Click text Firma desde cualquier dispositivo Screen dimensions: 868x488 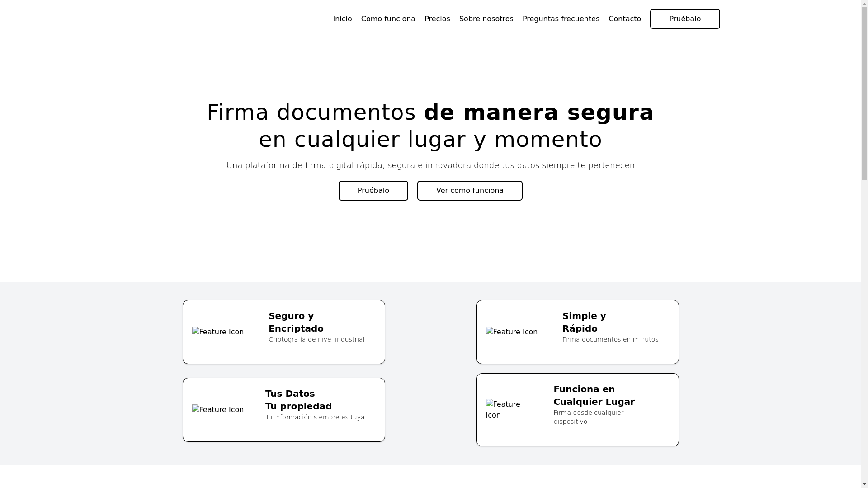tap(588, 417)
